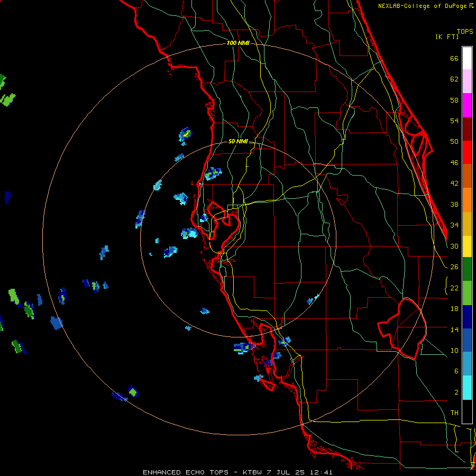Click the medium blue 14 kft legend swatch
Screen dimensions: 476x476
[x=467, y=340]
